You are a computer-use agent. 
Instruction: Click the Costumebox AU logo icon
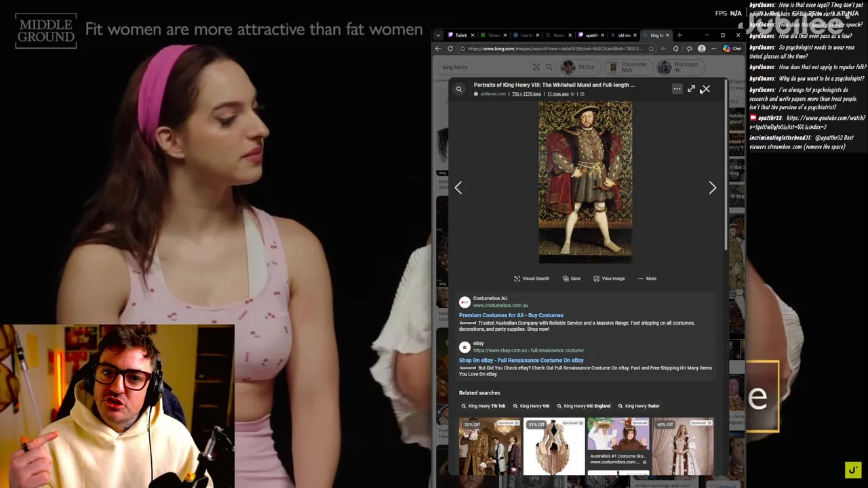[x=465, y=302]
